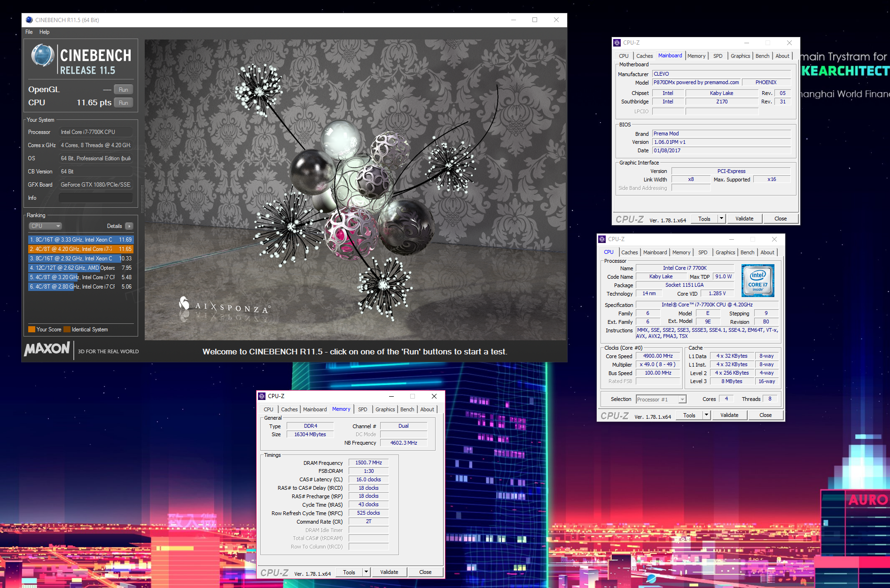Image resolution: width=890 pixels, height=588 pixels.
Task: Click the Info input field in Cinebench
Action: 96,198
